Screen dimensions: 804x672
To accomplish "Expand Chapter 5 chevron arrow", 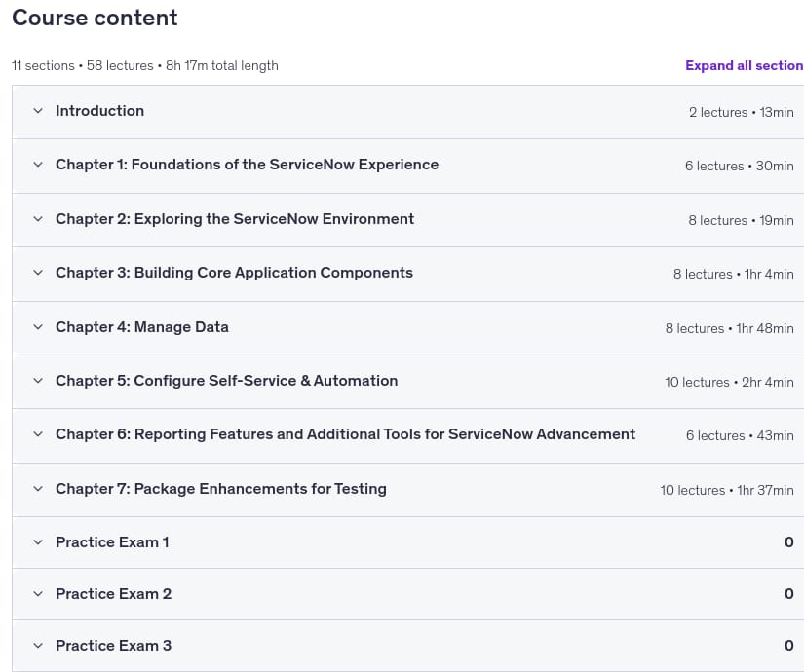I will 38,381.
